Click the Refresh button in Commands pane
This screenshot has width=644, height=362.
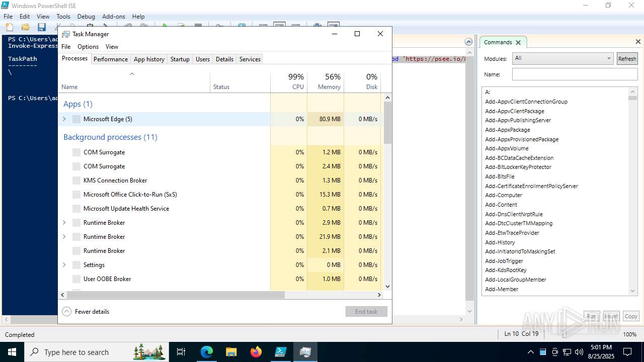click(627, 59)
